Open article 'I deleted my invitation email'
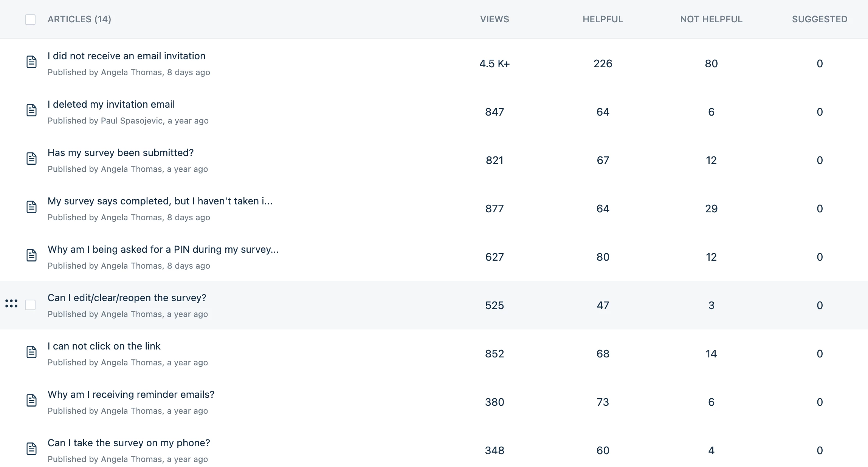This screenshot has width=868, height=467. 111,104
